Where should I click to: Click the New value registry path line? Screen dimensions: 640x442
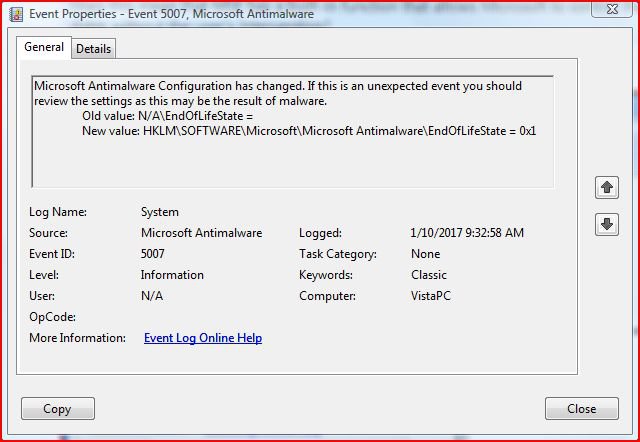pos(309,131)
